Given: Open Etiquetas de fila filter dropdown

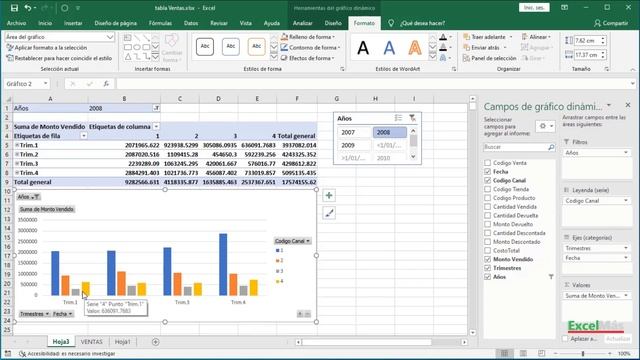Looking at the screenshot, I should (x=84, y=136).
